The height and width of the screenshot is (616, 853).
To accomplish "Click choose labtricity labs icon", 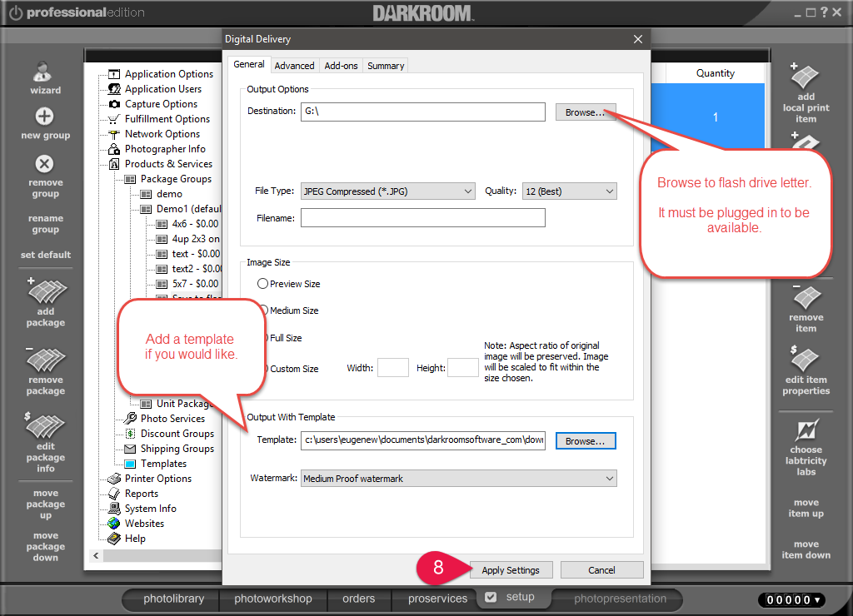I will coord(806,430).
